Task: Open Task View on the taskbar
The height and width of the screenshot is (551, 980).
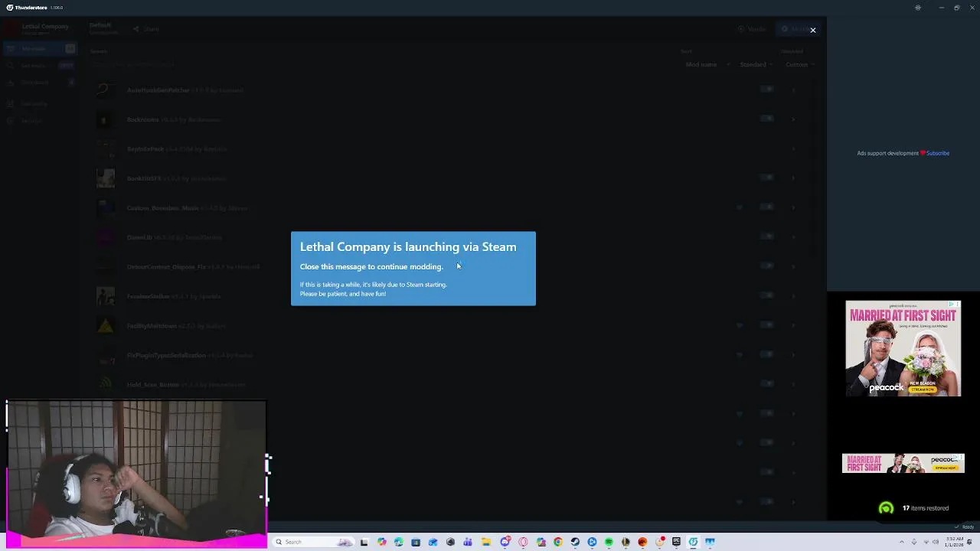Action: click(x=364, y=542)
